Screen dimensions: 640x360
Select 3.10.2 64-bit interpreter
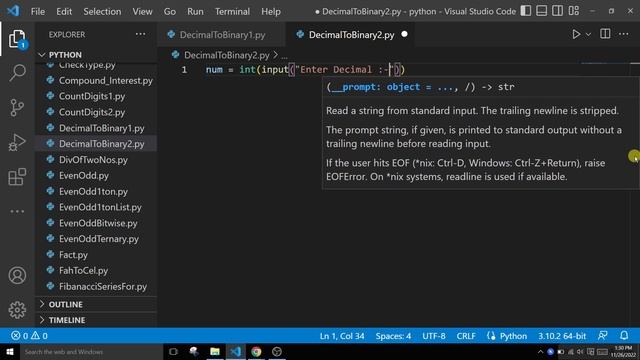pyautogui.click(x=562, y=336)
